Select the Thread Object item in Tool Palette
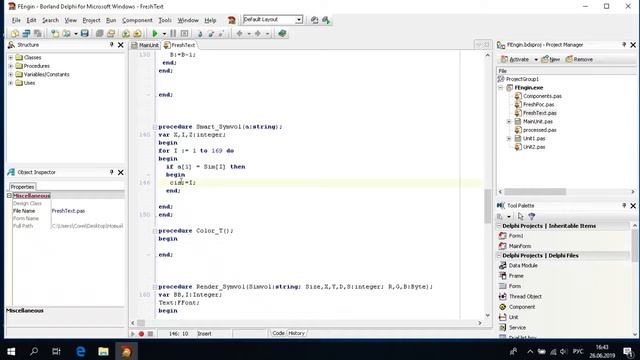Viewport: 640px width, 360px height. [525, 297]
